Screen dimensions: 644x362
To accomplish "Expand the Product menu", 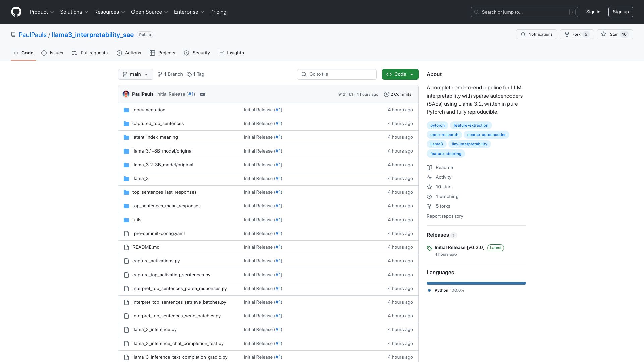I will (x=42, y=12).
